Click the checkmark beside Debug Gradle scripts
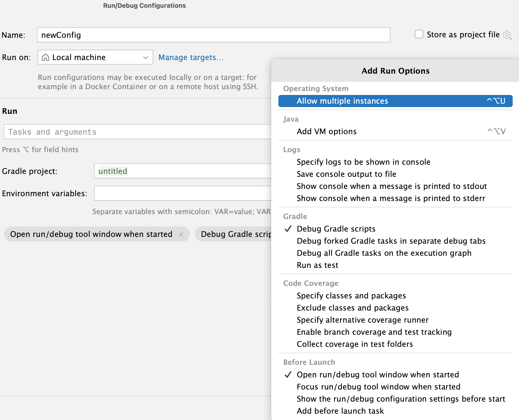 [288, 229]
